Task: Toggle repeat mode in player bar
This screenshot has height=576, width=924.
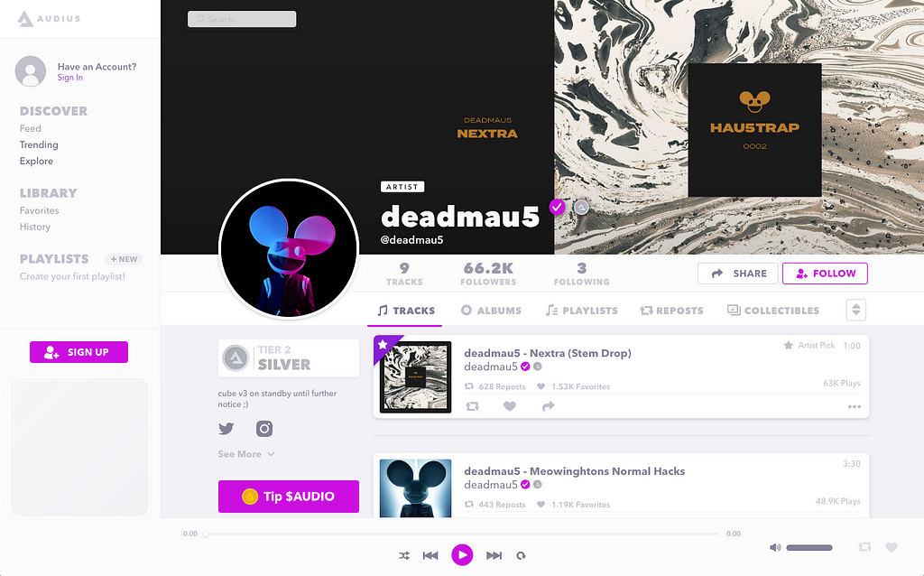Action: (521, 555)
